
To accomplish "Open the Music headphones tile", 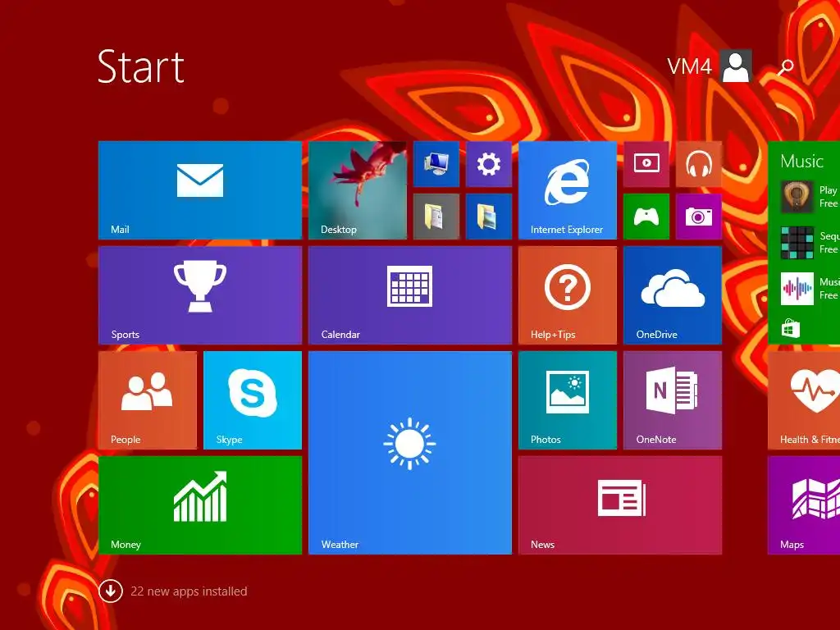I will [x=699, y=164].
